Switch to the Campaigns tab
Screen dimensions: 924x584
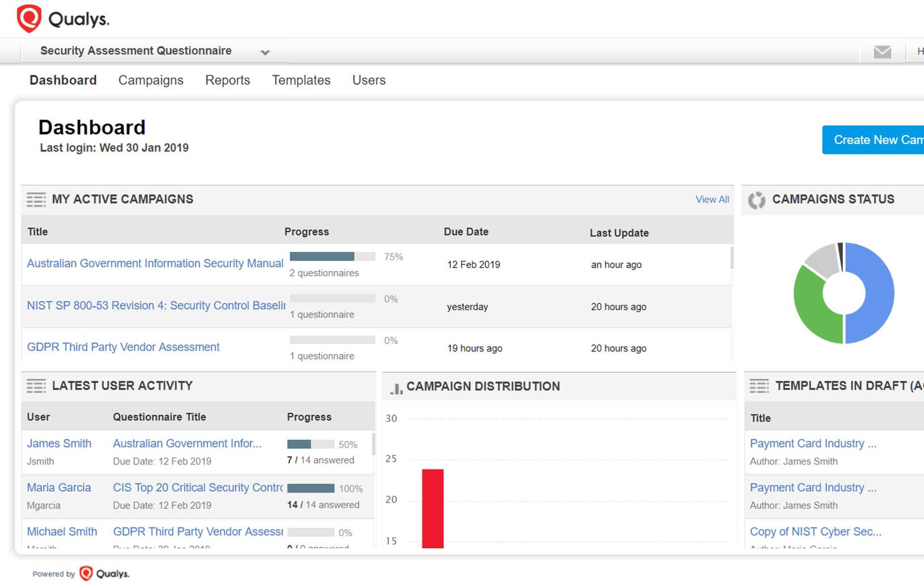pyautogui.click(x=151, y=81)
